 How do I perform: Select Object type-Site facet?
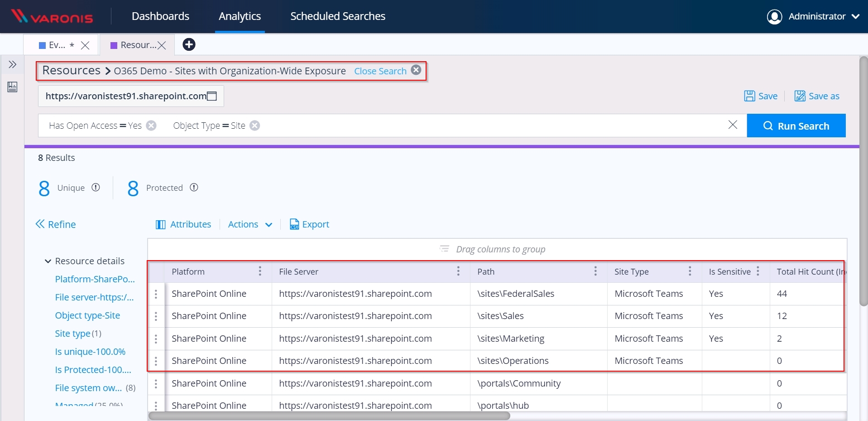pyautogui.click(x=87, y=315)
